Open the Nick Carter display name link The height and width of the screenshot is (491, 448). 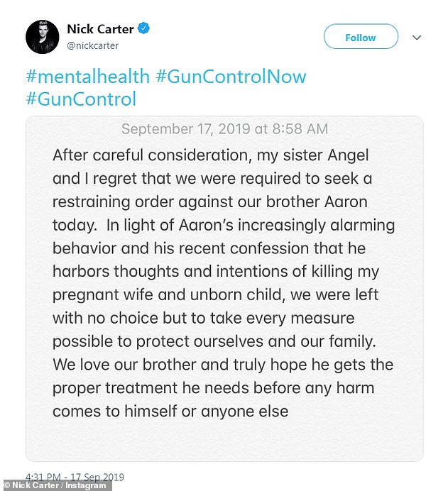[99, 29]
